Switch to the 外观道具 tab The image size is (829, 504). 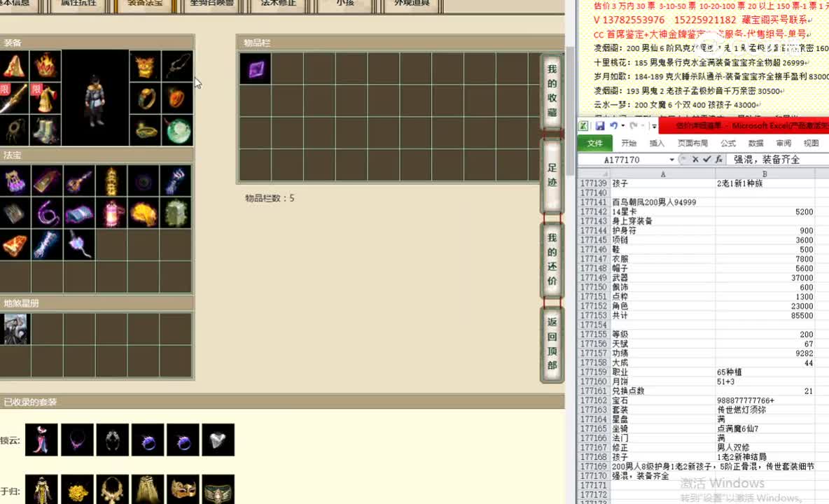coord(412,4)
